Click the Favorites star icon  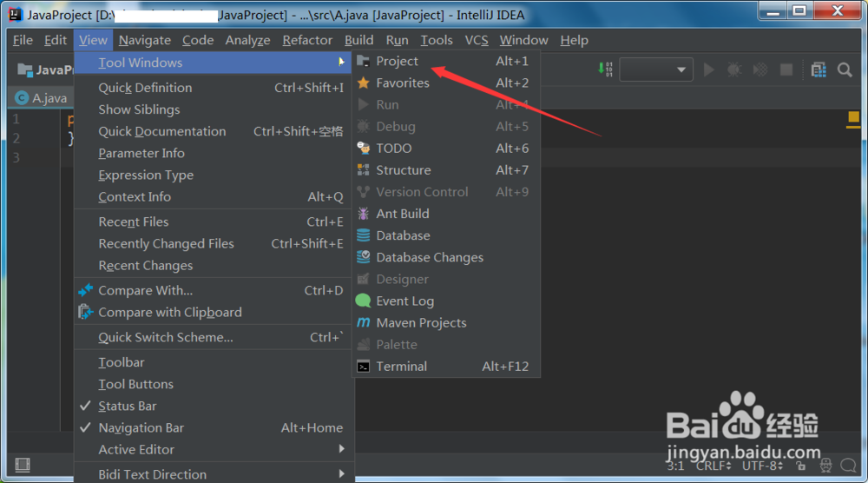363,83
